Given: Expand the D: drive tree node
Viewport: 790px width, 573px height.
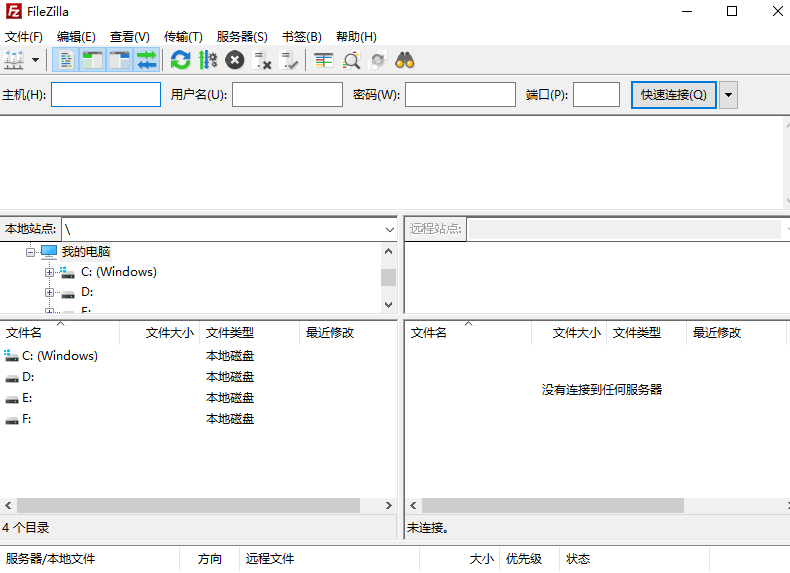Looking at the screenshot, I should click(49, 292).
